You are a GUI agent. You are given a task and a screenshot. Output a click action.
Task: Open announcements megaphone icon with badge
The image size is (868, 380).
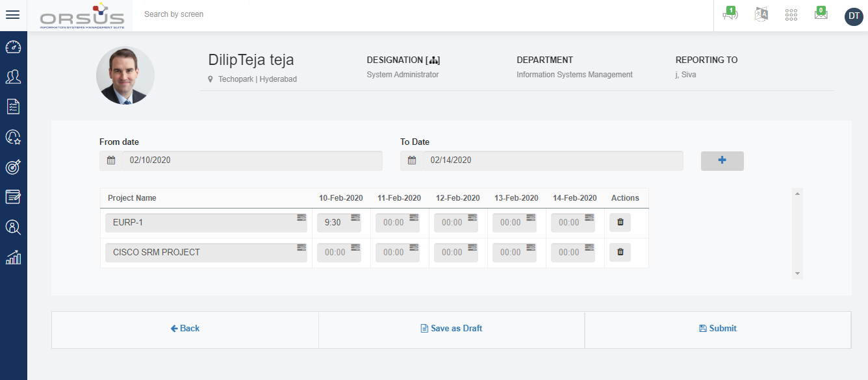pyautogui.click(x=730, y=14)
